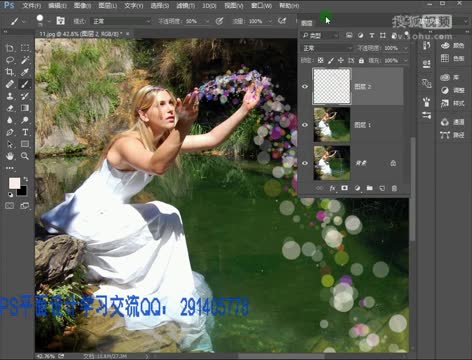Toggle lock image pixels brush icon
This screenshot has height=360, width=472.
(331, 61)
